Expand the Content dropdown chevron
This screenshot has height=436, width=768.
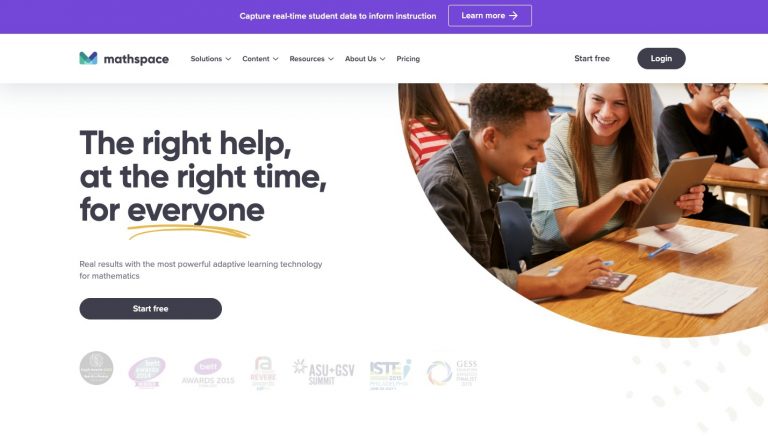[276, 59]
